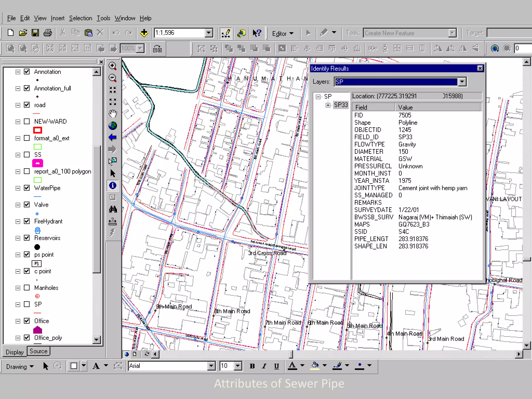This screenshot has width=532, height=399.
Task: Select the Identify tool icon
Action: coord(112,185)
